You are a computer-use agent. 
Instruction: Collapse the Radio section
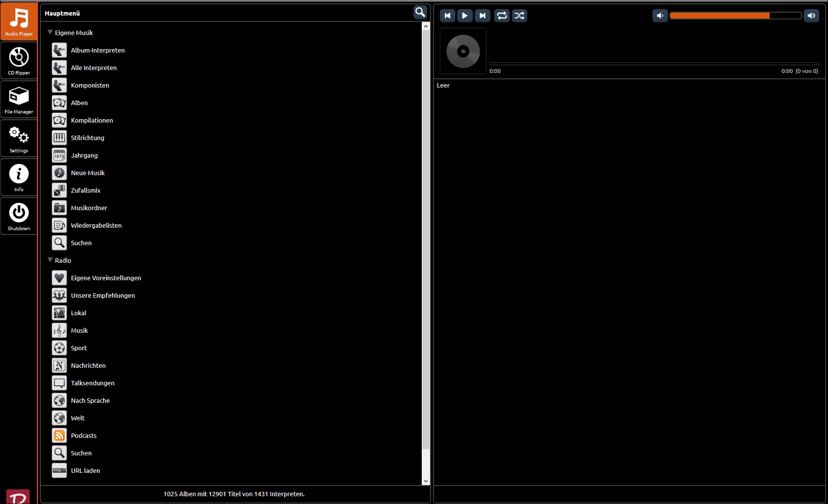point(50,260)
